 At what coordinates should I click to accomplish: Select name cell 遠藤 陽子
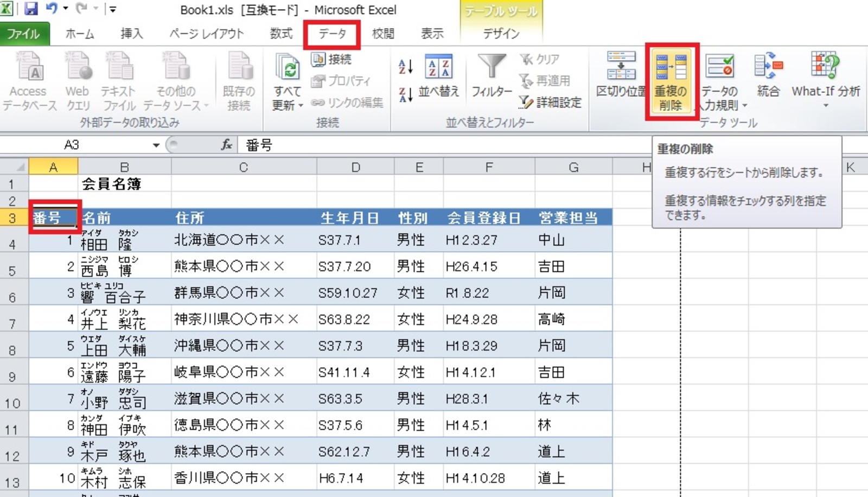coord(125,372)
